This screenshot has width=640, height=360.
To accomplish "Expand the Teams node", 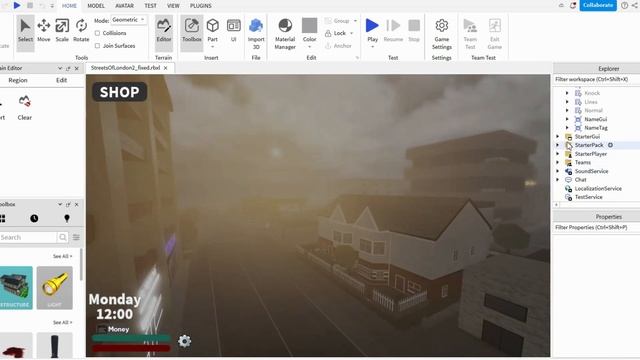I will 558,162.
